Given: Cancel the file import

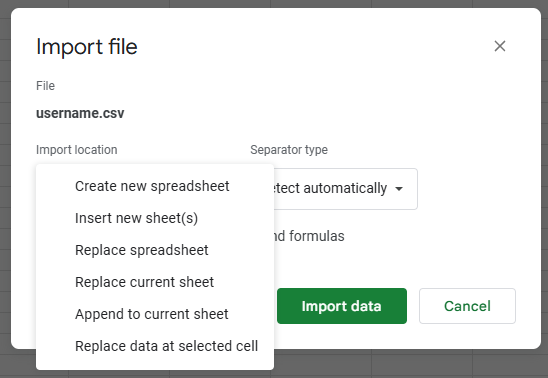Looking at the screenshot, I should click(x=467, y=306).
